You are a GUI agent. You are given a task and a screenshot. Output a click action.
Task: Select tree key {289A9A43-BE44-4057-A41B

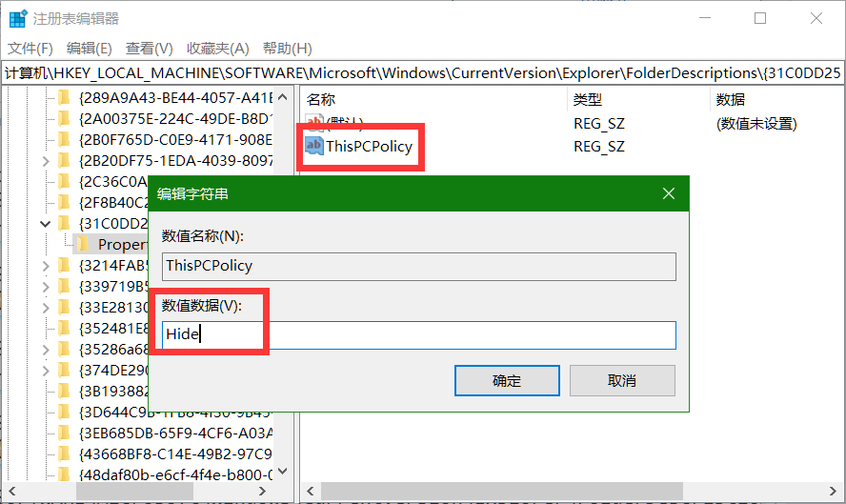pos(176,98)
